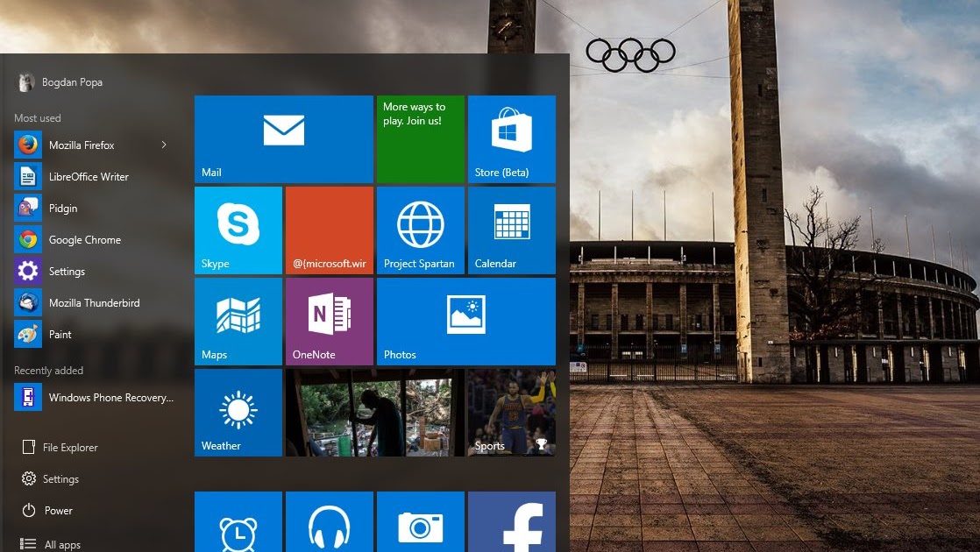Open the Sports tile

tap(512, 413)
